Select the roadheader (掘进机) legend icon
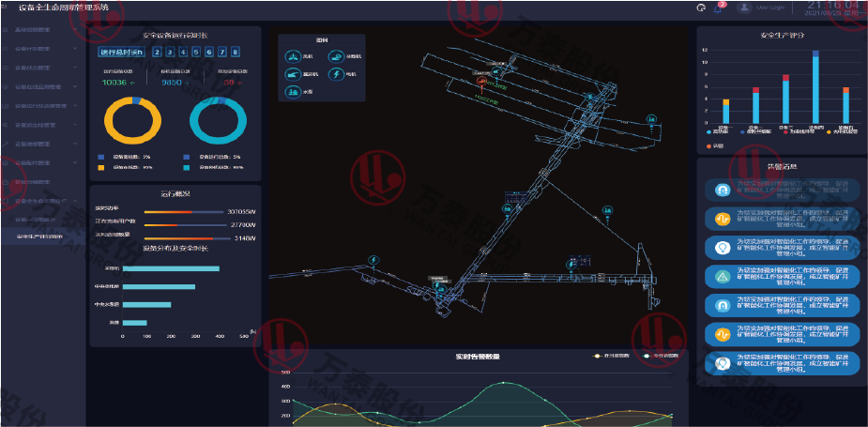The image size is (868, 427). click(x=292, y=74)
